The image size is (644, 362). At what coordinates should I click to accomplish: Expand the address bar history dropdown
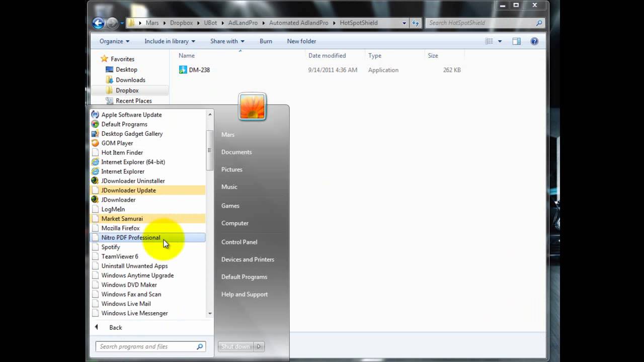click(x=404, y=23)
